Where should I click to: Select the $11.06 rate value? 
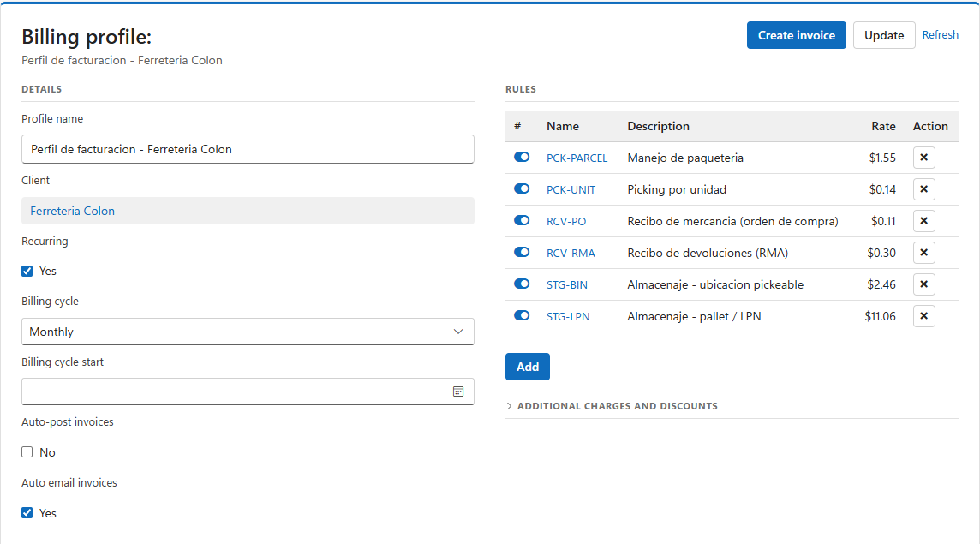pyautogui.click(x=880, y=316)
